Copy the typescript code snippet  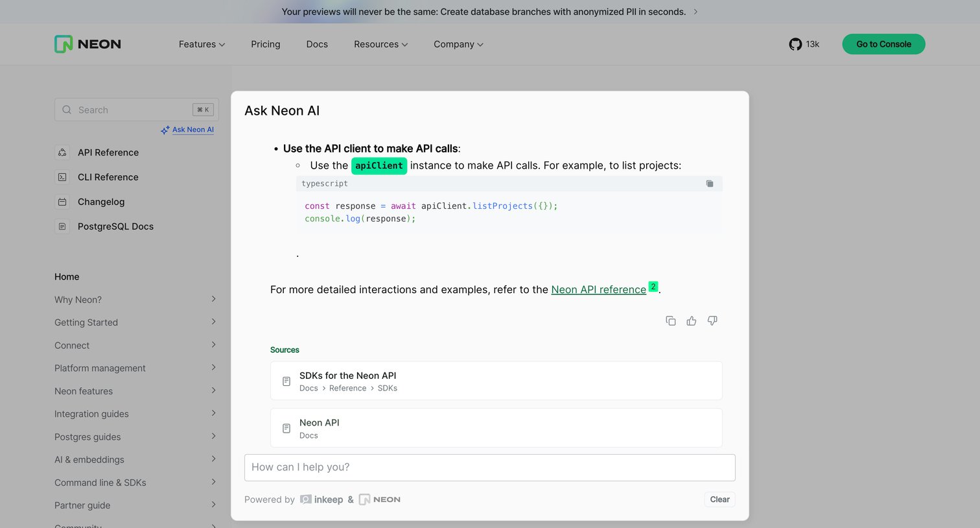click(x=710, y=184)
